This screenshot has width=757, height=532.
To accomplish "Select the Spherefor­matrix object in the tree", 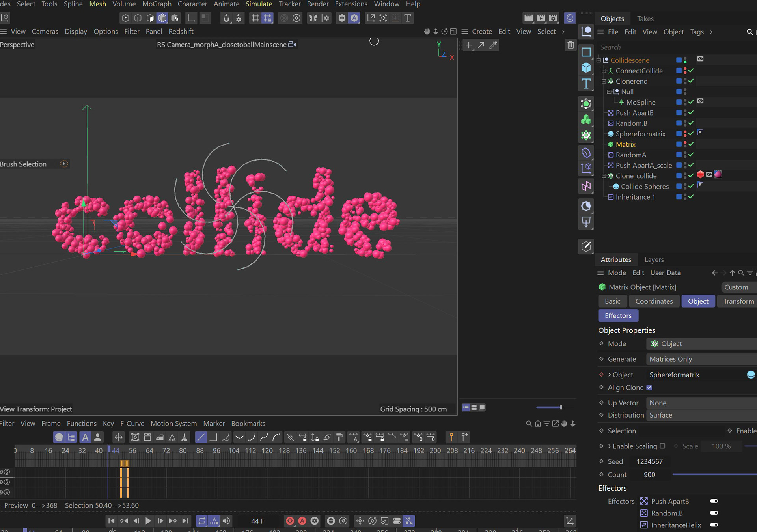I will 640,134.
